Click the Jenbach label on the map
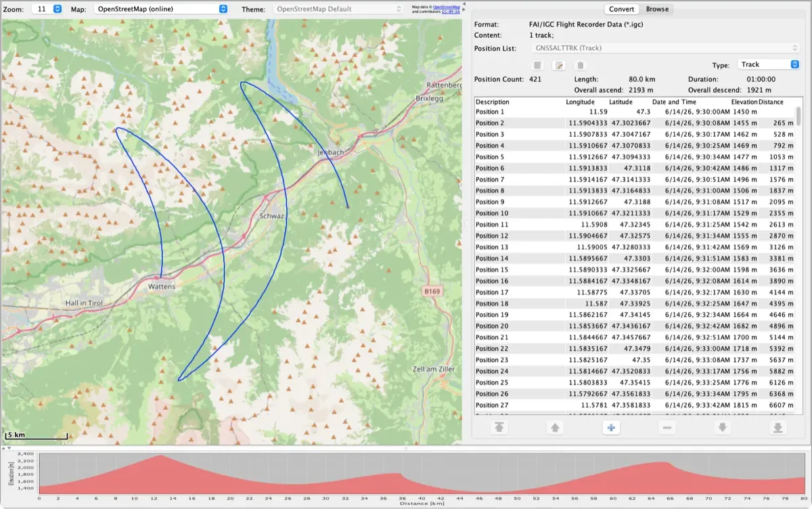 (x=331, y=152)
